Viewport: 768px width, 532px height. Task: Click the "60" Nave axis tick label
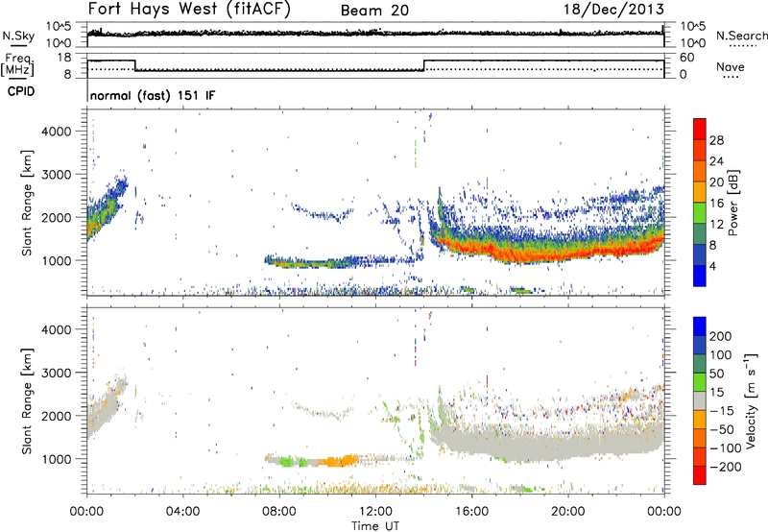686,58
